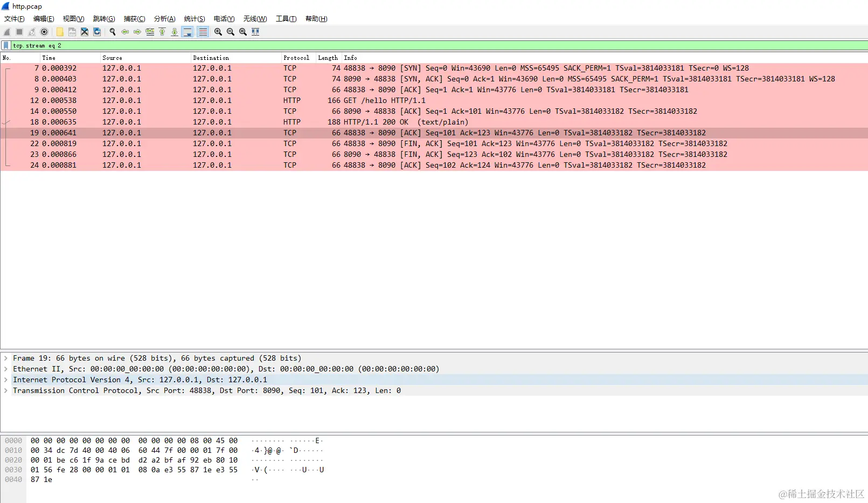Expand the Transmission Control Protocol layer
868x503 pixels.
click(6, 390)
